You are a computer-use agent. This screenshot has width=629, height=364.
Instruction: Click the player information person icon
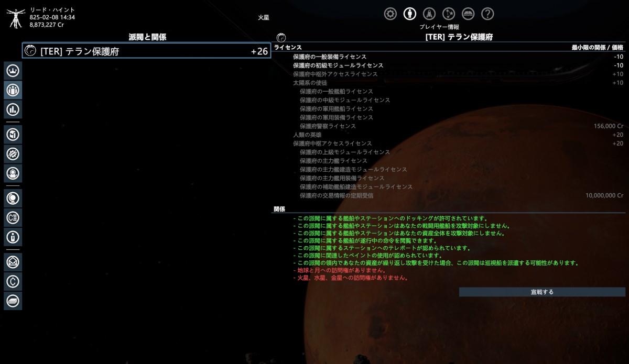(x=410, y=14)
